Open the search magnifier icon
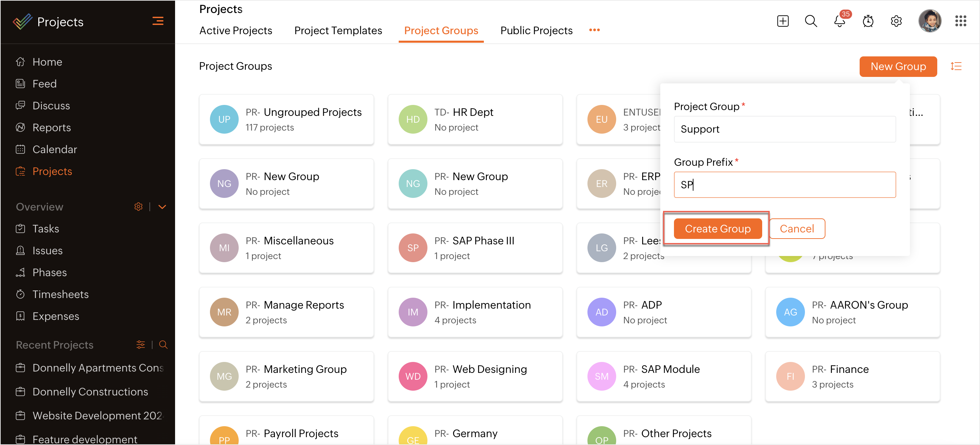Viewport: 980px width, 445px height. [811, 21]
